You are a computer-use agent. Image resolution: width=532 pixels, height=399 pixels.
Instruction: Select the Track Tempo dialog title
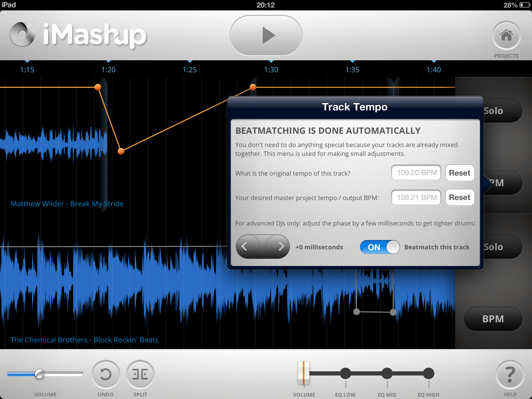tap(355, 107)
